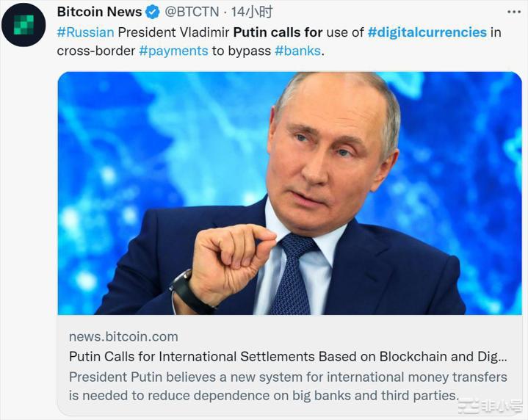Click 'President Vladimir' in the tweet text
This screenshot has width=528, height=420.
(x=172, y=32)
